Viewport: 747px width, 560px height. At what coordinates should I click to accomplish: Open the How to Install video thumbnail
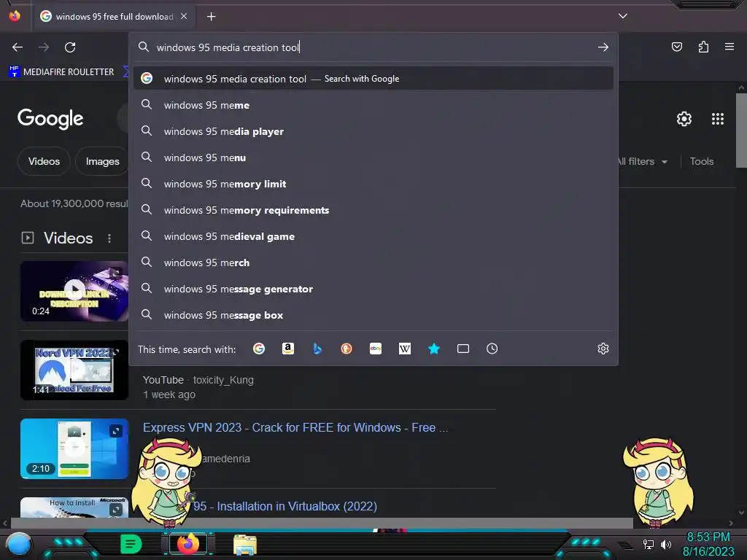click(x=74, y=507)
